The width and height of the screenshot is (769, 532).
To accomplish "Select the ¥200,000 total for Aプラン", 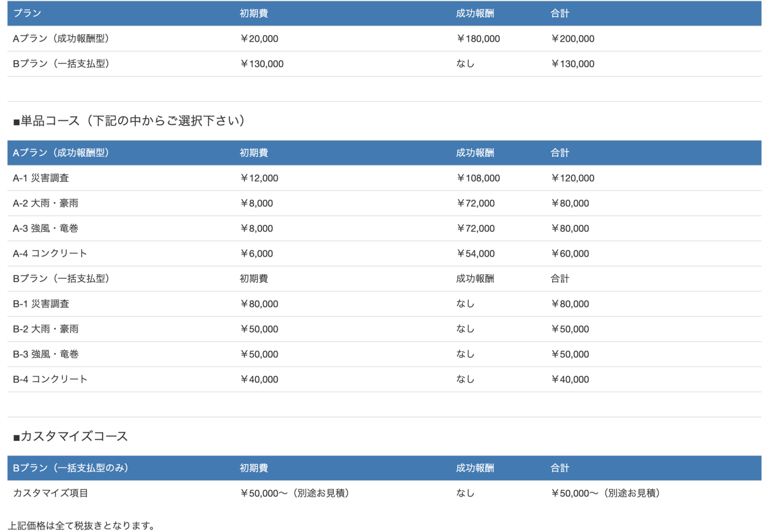I will (x=572, y=38).
